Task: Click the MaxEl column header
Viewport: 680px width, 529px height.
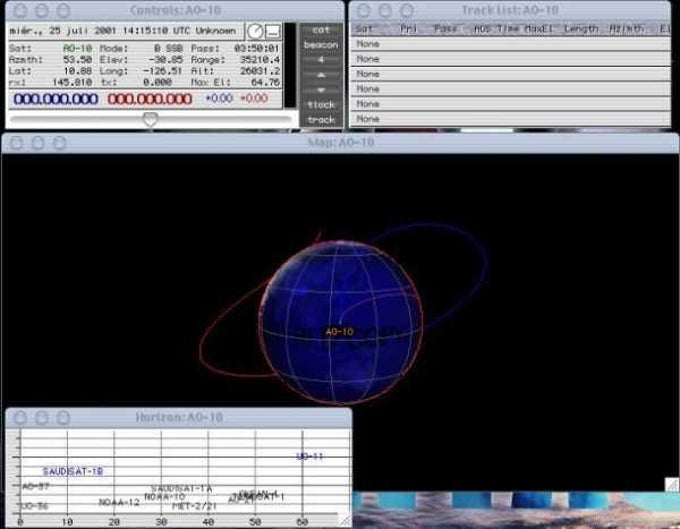Action: [x=539, y=29]
